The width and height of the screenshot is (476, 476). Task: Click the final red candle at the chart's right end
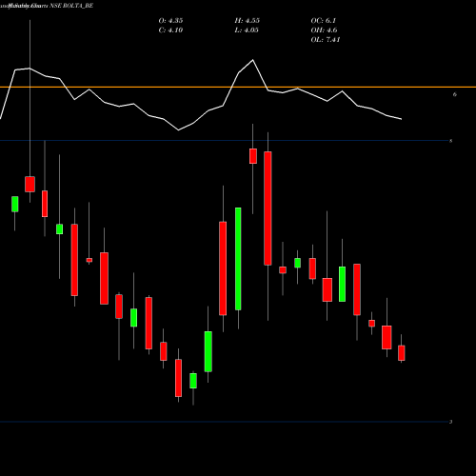[x=402, y=353]
